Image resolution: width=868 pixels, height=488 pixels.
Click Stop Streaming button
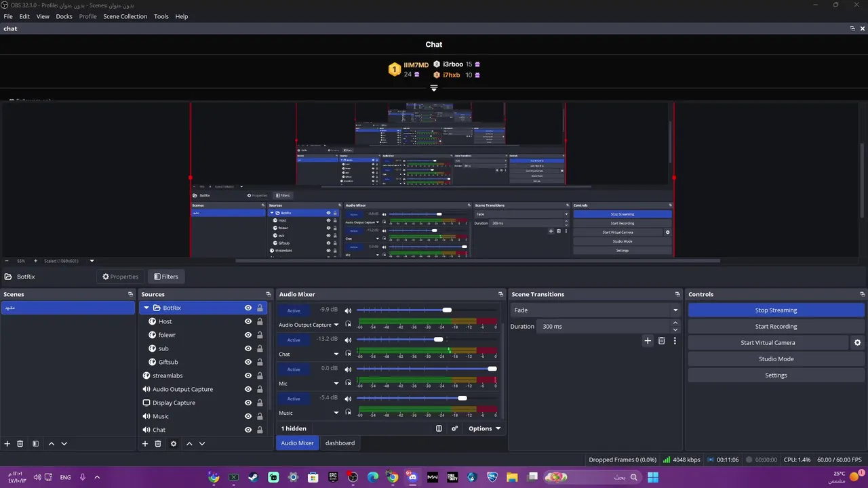(x=776, y=310)
